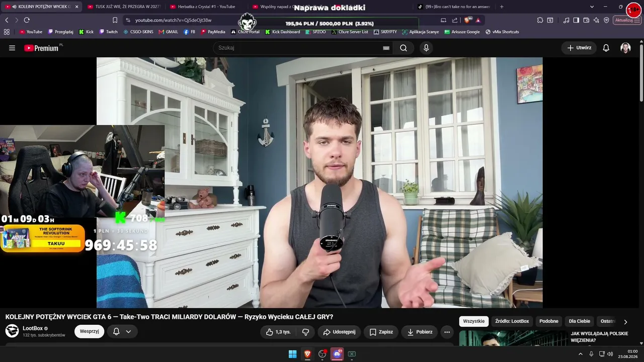This screenshot has width=644, height=362.
Task: Open the Windows Start menu
Action: click(292, 354)
